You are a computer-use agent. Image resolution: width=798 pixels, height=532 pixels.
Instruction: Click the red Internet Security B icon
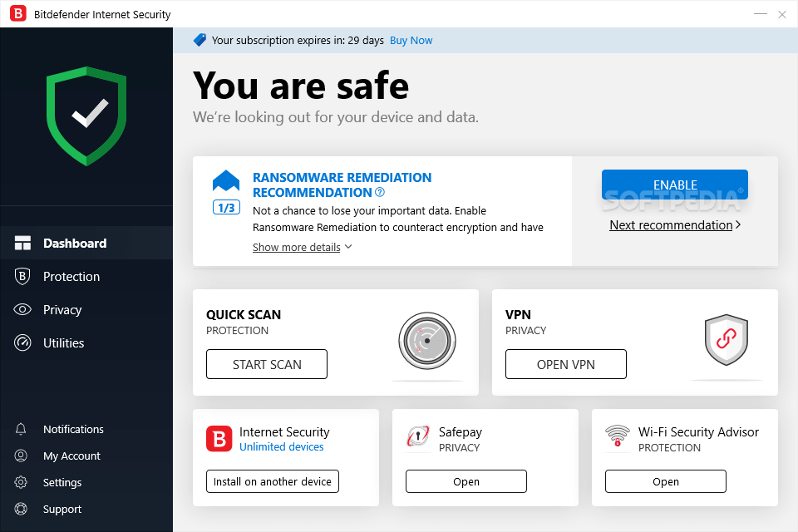(x=219, y=439)
